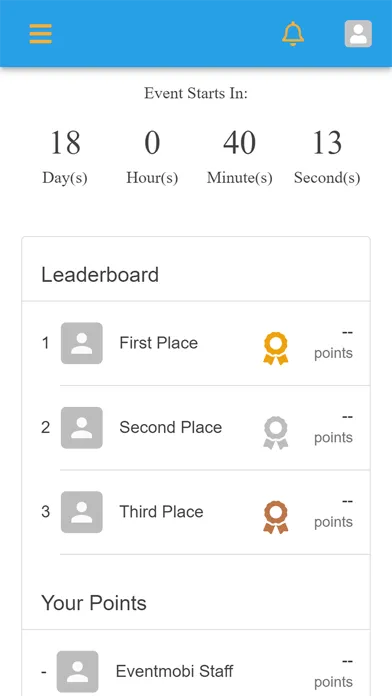Image resolution: width=392 pixels, height=696 pixels.
Task: Click the 18 Day(s) countdown
Action: [65, 157]
